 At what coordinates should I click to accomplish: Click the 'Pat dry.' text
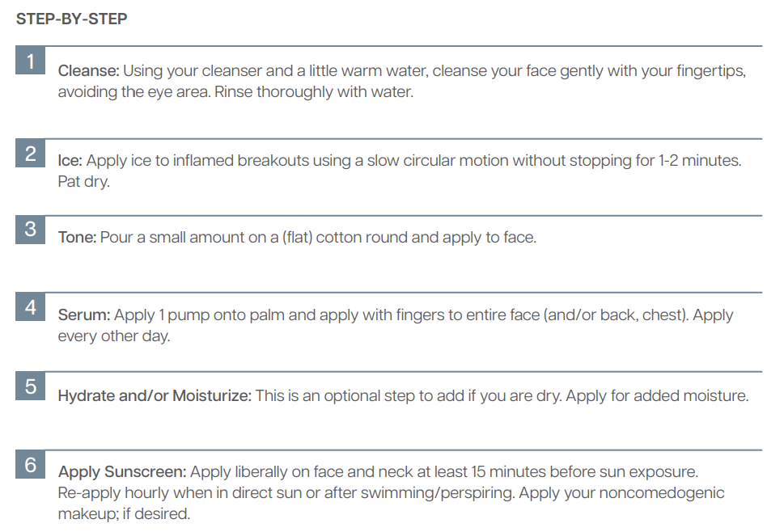click(x=83, y=182)
